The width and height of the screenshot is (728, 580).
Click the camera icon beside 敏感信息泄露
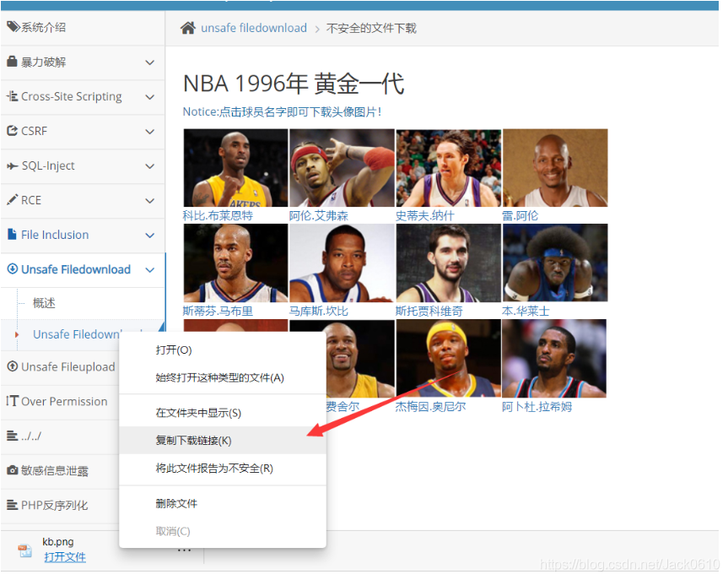13,470
